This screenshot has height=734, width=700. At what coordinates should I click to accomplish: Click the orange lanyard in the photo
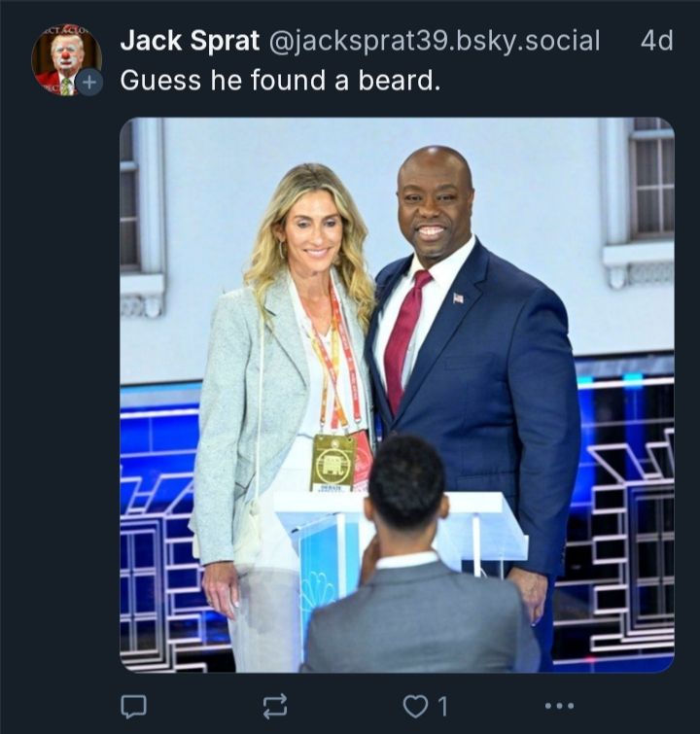pos(336,358)
